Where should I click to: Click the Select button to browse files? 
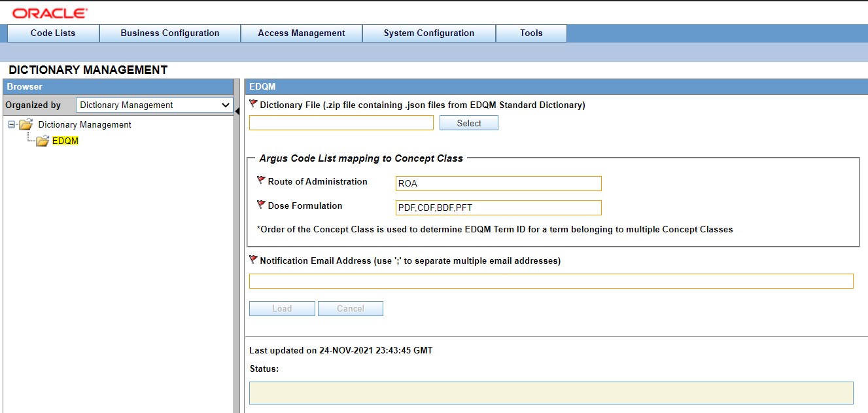pyautogui.click(x=468, y=122)
